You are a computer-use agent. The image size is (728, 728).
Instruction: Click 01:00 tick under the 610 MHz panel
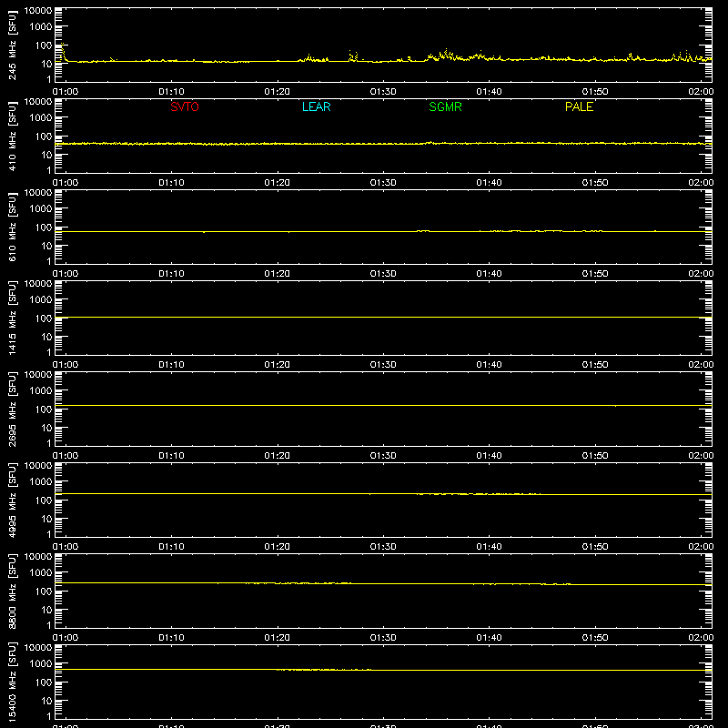pos(66,274)
